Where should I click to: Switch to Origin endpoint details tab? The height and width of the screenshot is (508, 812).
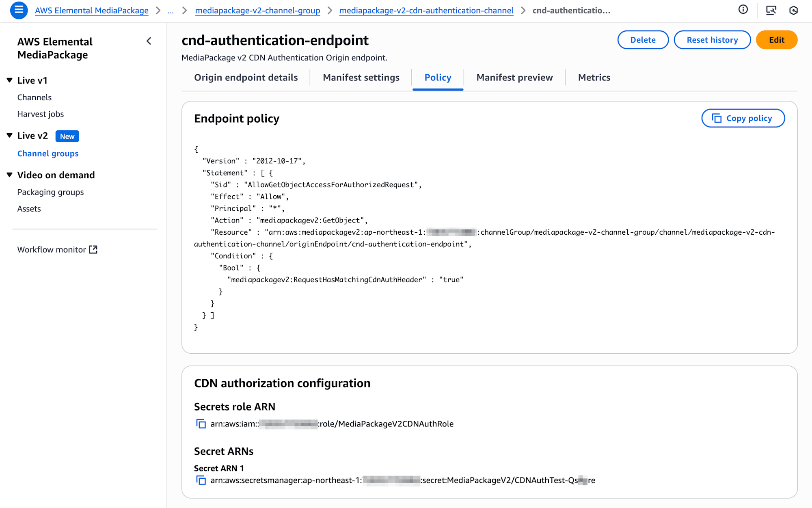pos(246,78)
